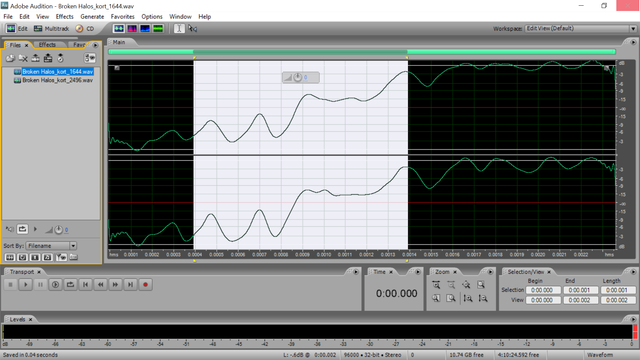Toggle Show MIDI Files filter

click(x=47, y=258)
